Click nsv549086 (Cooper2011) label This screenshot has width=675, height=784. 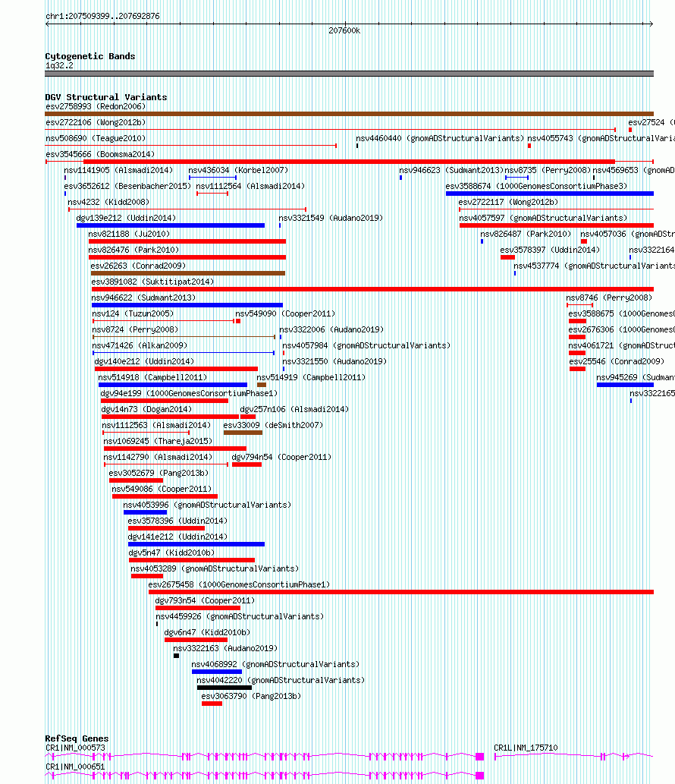(x=162, y=490)
